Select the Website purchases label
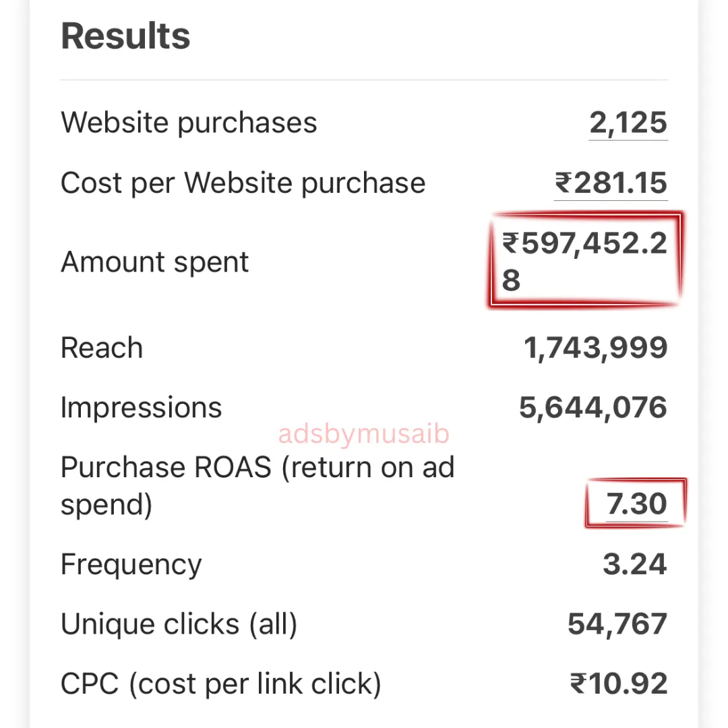 tap(189, 123)
